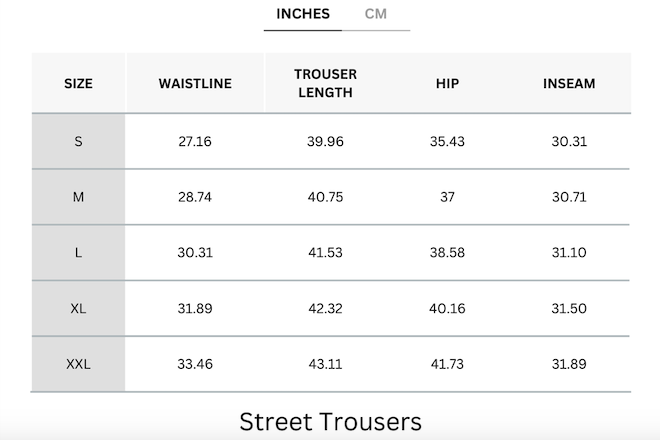Click the WAISTLINE column header
The height and width of the screenshot is (440, 660).
click(195, 83)
